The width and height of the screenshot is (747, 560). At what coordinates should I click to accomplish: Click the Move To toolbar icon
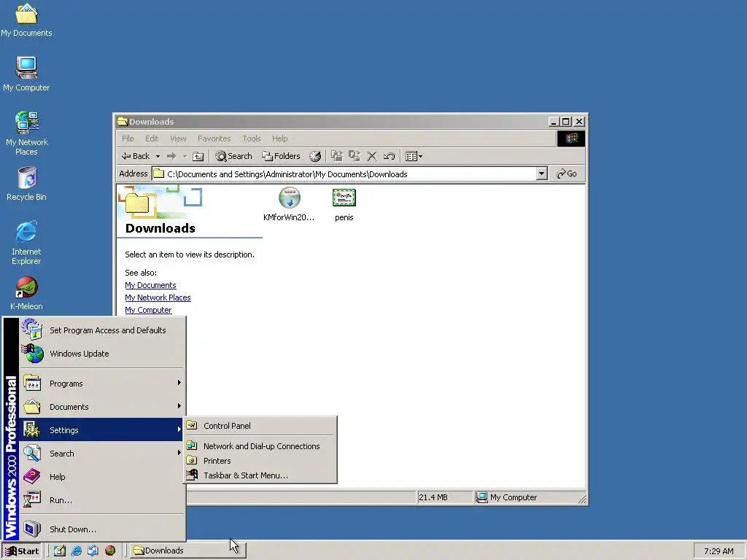[337, 156]
